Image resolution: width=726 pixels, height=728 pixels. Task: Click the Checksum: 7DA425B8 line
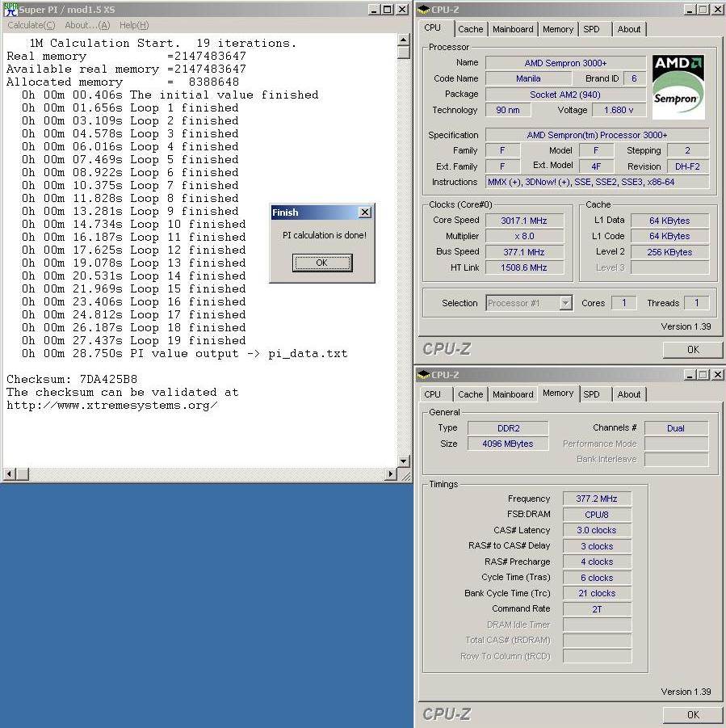(72, 379)
